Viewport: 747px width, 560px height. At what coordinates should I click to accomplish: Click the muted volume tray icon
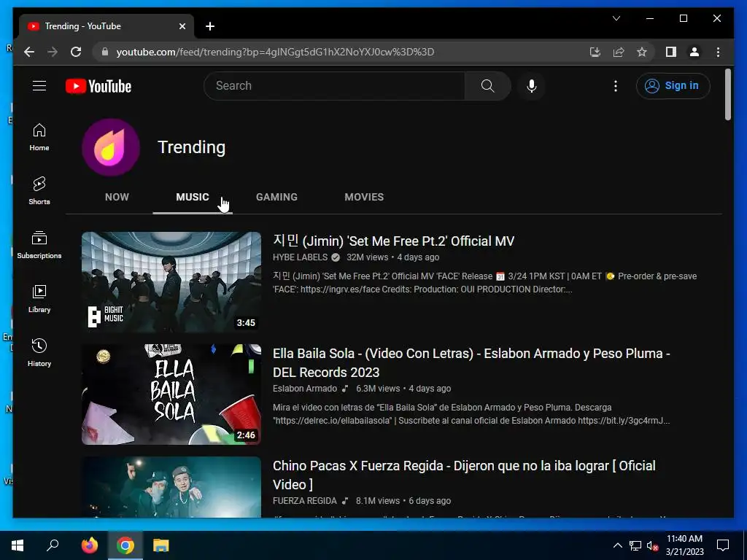point(652,545)
